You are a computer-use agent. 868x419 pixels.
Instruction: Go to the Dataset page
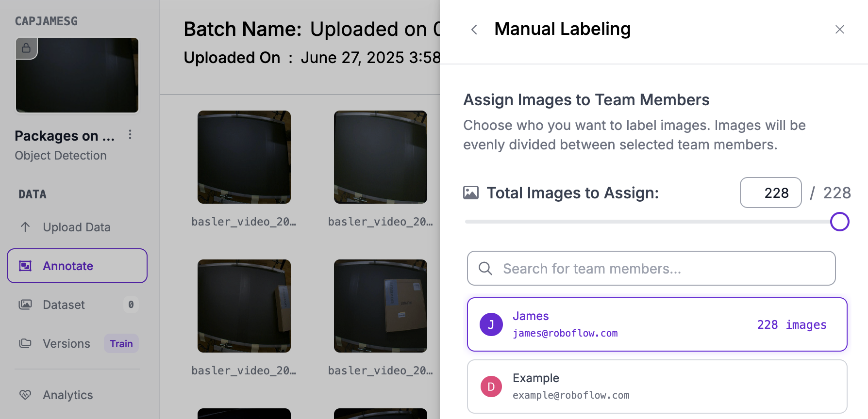tap(64, 305)
